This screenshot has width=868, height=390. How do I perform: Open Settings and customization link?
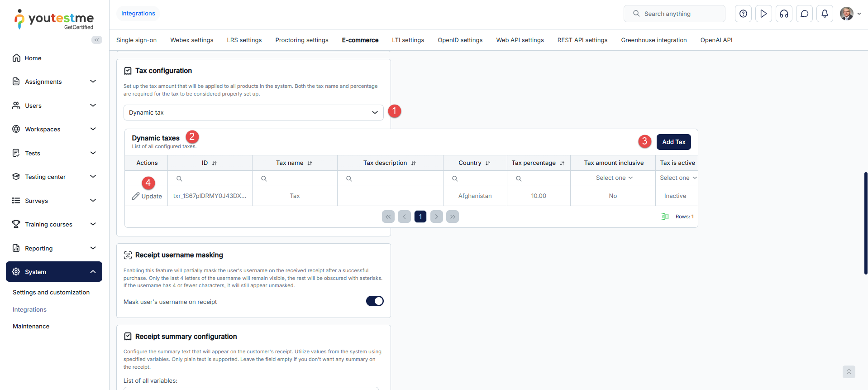pyautogui.click(x=51, y=292)
